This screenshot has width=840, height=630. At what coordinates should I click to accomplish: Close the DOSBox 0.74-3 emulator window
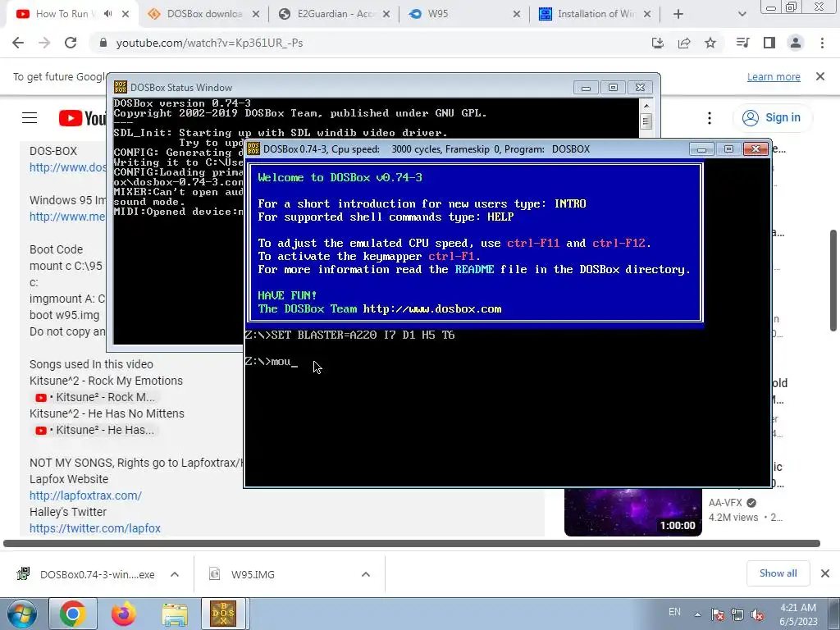[x=756, y=149]
